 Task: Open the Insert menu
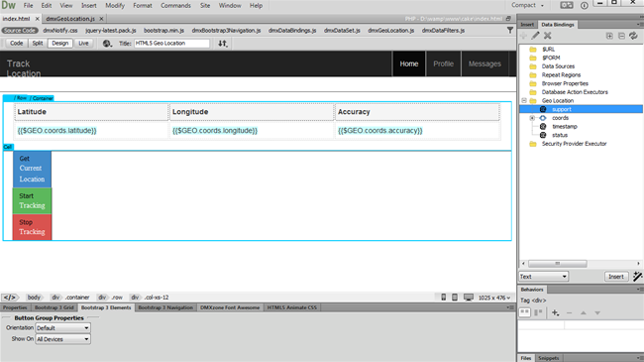point(89,5)
